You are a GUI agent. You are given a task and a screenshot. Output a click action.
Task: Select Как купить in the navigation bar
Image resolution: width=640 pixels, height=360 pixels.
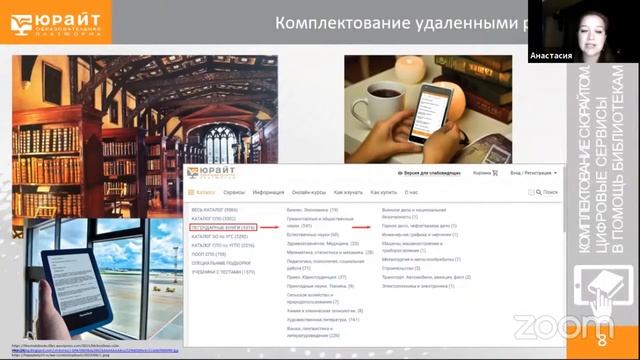383,192
